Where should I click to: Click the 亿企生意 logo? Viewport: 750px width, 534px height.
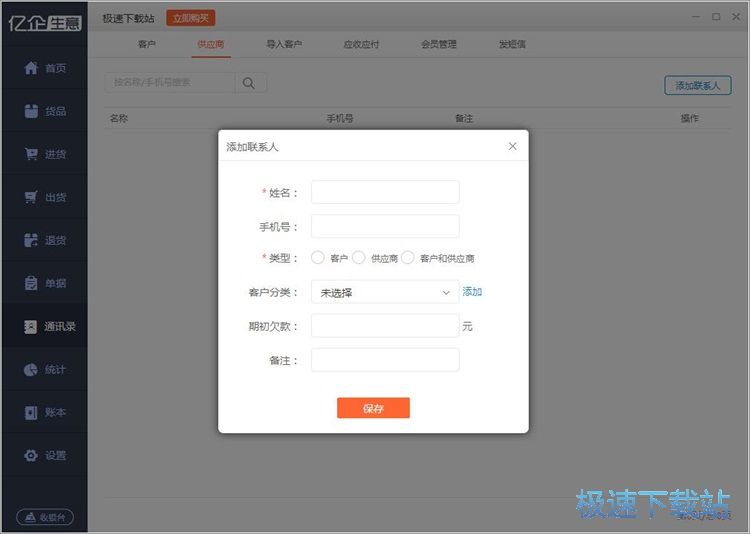[x=45, y=22]
